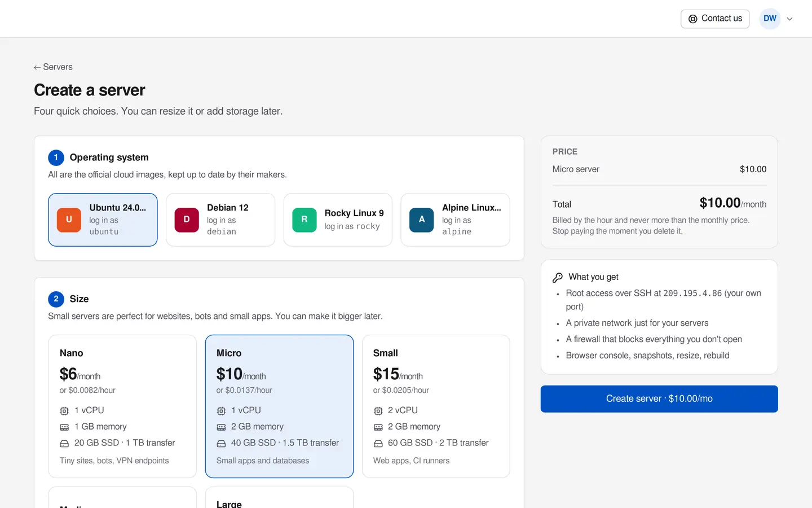Open the Contact us button
Viewport: 812px width, 508px height.
[715, 19]
